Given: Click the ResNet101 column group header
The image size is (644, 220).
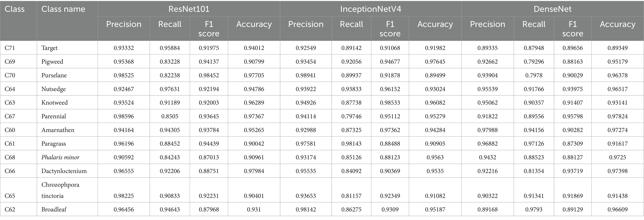Looking at the screenshot, I should point(189,9).
